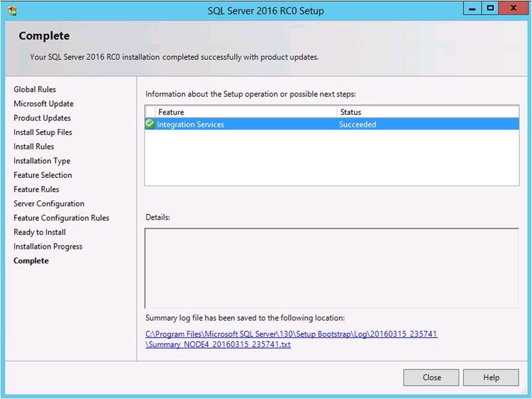Minimize the SQL Server Setup window
The width and height of the screenshot is (532, 399).
point(472,8)
